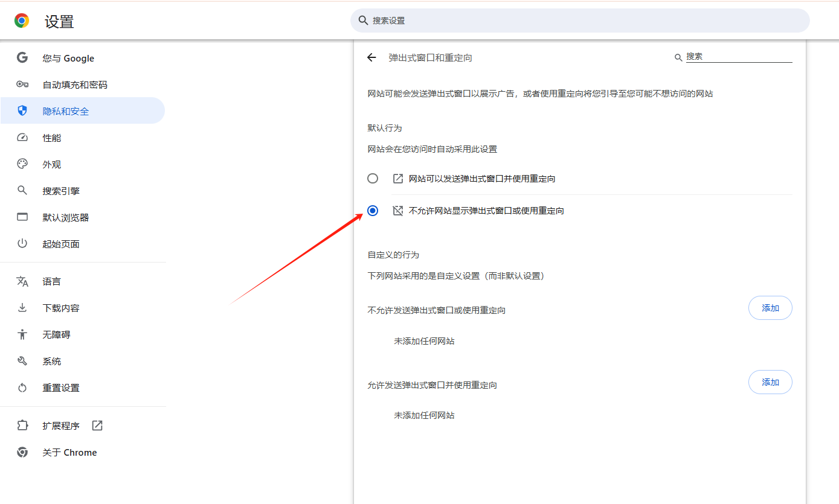Click the 弹出式窗口和重定向 page title
839x504 pixels.
(x=430, y=58)
